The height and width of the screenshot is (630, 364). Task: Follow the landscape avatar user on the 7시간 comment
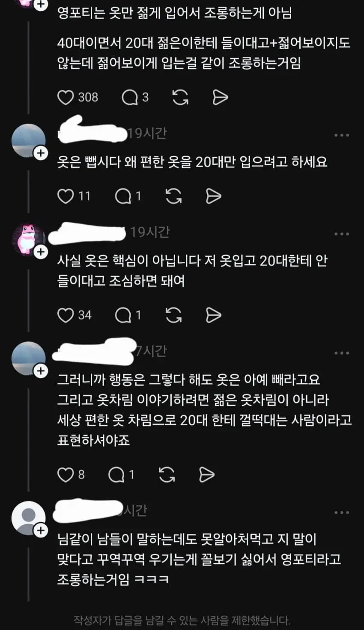[41, 371]
